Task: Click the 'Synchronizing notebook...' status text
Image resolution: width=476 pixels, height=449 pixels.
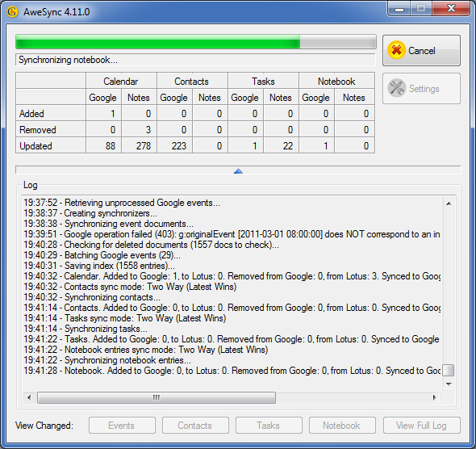Action: [68, 60]
